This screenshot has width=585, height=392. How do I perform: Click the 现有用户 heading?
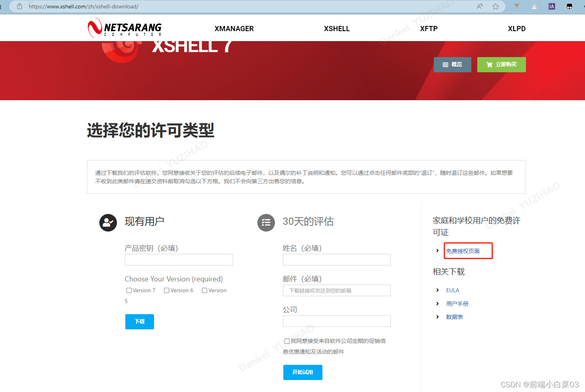pyautogui.click(x=144, y=222)
